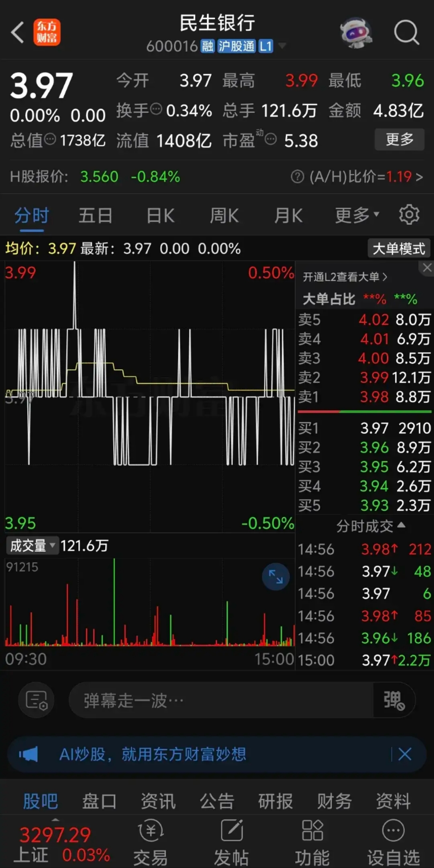This screenshot has width=434, height=868.
Task: Open A/H 比价 details chevron
Action: click(419, 176)
